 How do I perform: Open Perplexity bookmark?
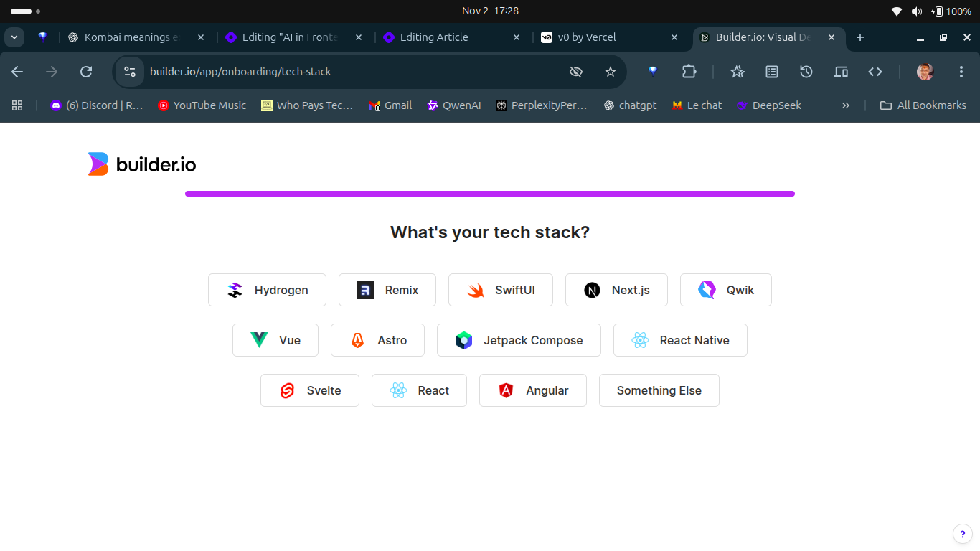click(542, 105)
